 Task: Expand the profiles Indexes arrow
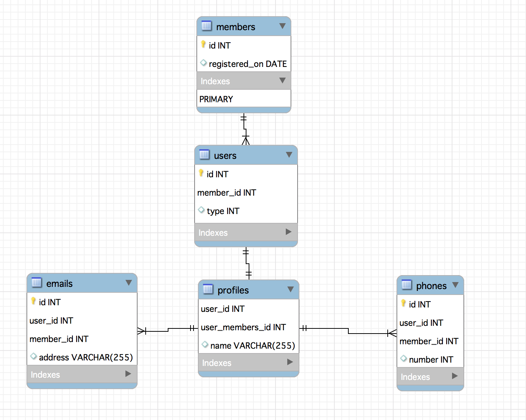pos(290,362)
